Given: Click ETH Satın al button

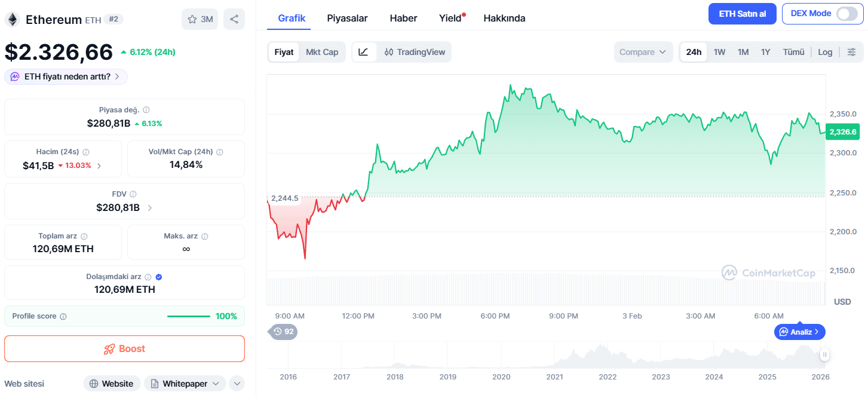Looking at the screenshot, I should tap(742, 14).
